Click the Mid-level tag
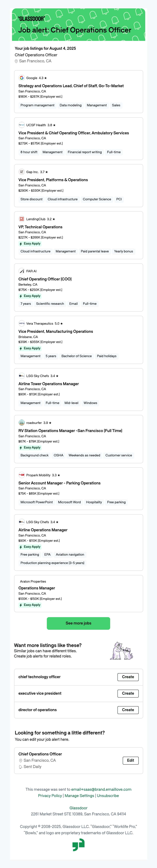This screenshot has height=868, width=157. pos(71,403)
